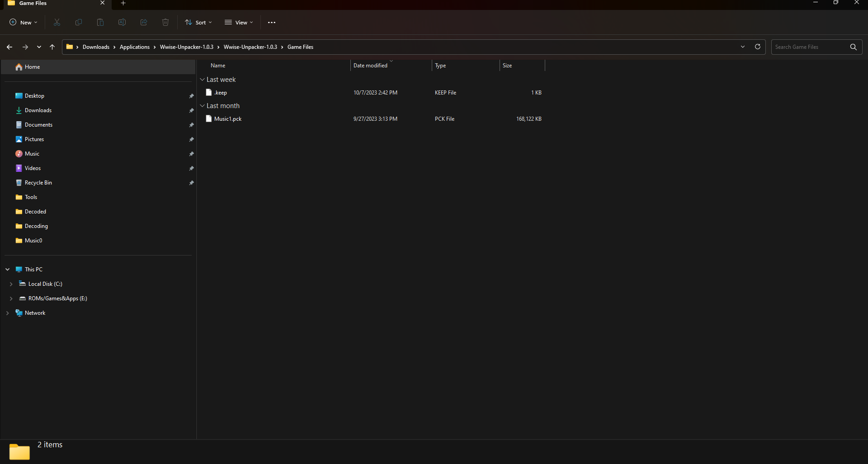Image resolution: width=868 pixels, height=464 pixels.
Task: Click the Delete trash can icon
Action: 165,23
